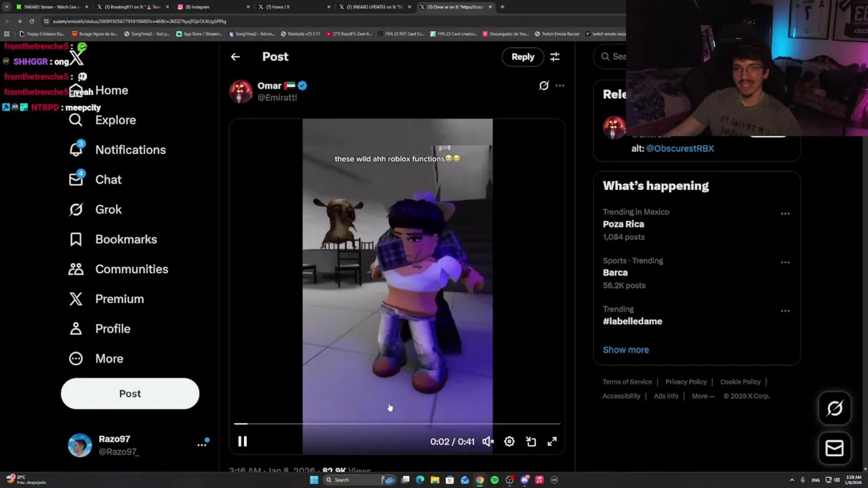Reload the page in the browser

[x=31, y=21]
